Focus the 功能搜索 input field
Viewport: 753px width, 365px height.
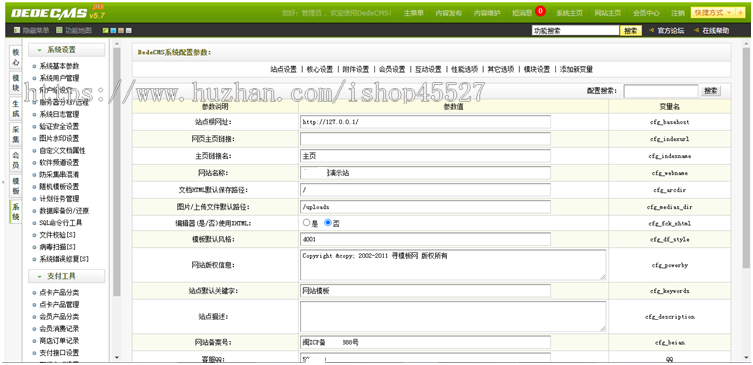[x=575, y=31]
